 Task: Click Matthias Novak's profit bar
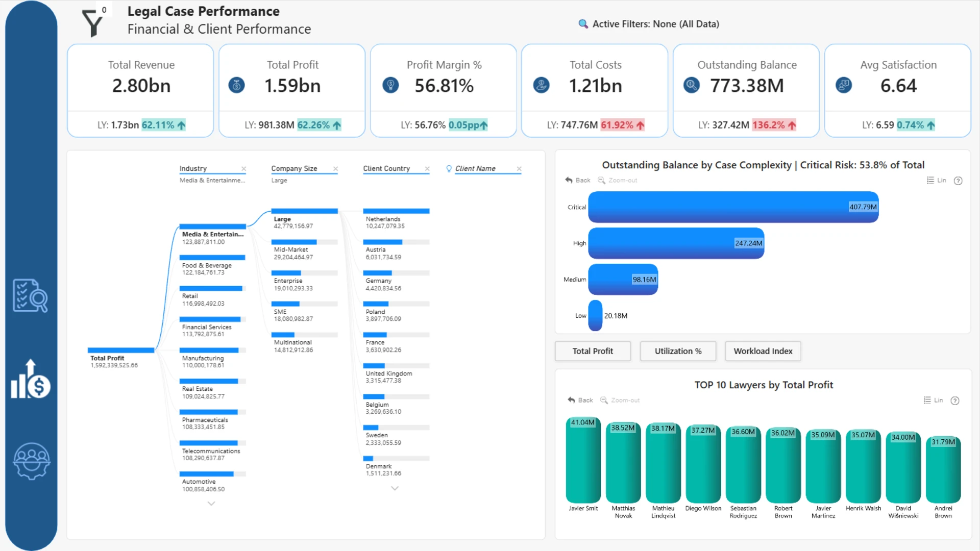pyautogui.click(x=623, y=463)
